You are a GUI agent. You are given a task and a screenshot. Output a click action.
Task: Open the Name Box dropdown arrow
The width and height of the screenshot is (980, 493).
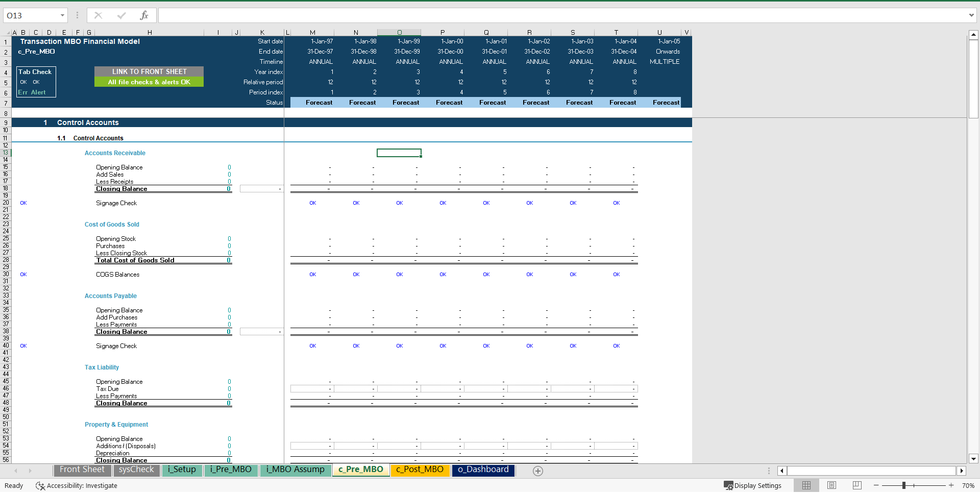pyautogui.click(x=62, y=15)
